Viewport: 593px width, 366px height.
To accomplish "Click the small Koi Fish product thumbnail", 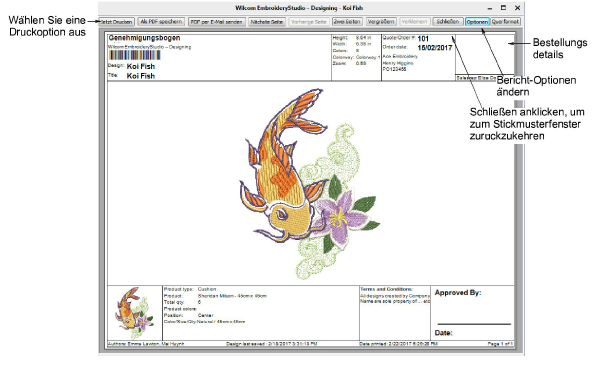I will 135,313.
